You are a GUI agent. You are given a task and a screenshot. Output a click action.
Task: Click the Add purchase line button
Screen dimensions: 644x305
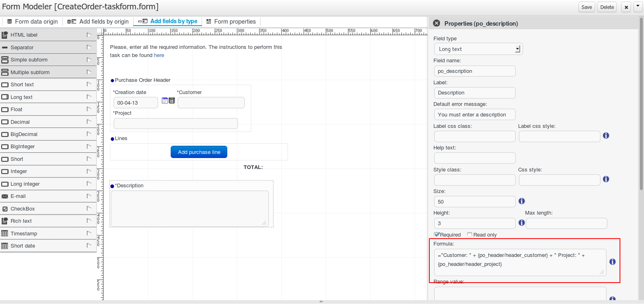199,152
